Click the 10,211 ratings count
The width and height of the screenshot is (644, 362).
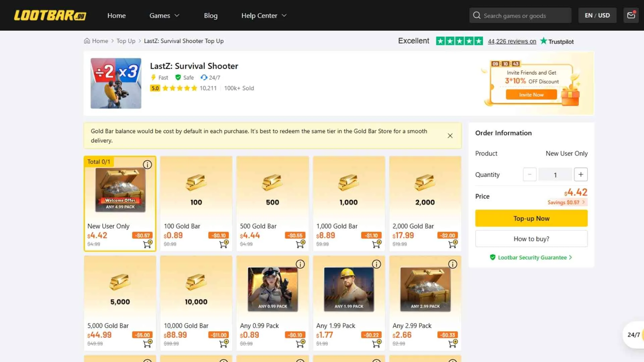click(x=208, y=88)
